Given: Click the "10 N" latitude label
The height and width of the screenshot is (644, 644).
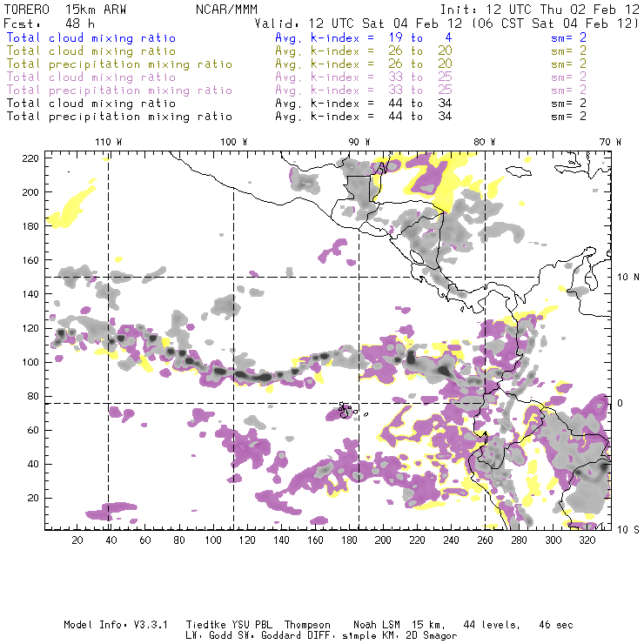Looking at the screenshot, I should 628,278.
